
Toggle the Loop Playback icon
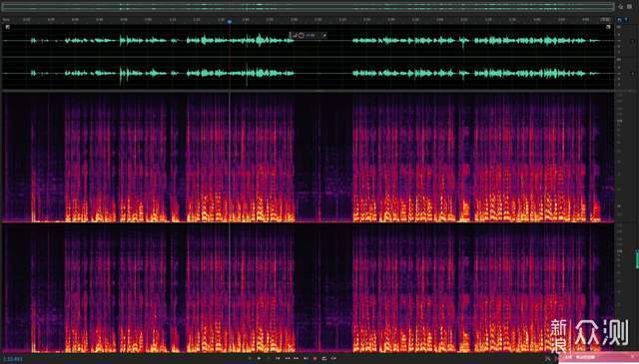323,358
